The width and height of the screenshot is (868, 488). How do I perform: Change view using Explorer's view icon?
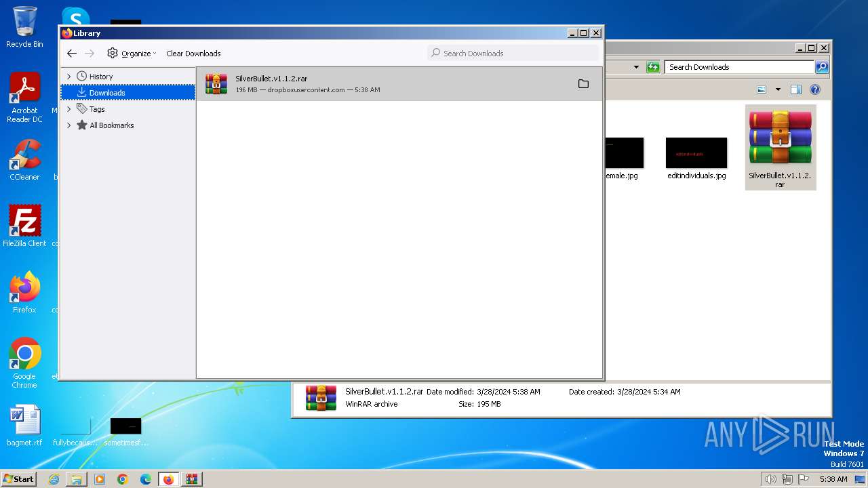click(762, 89)
